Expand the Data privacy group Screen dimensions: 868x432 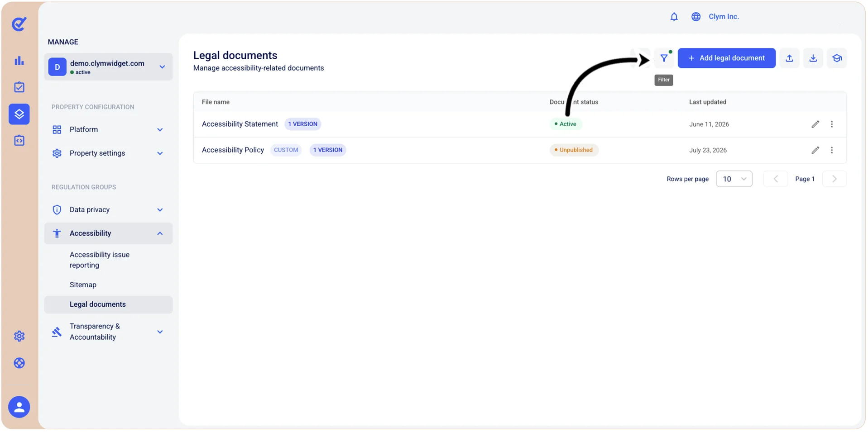coord(108,209)
